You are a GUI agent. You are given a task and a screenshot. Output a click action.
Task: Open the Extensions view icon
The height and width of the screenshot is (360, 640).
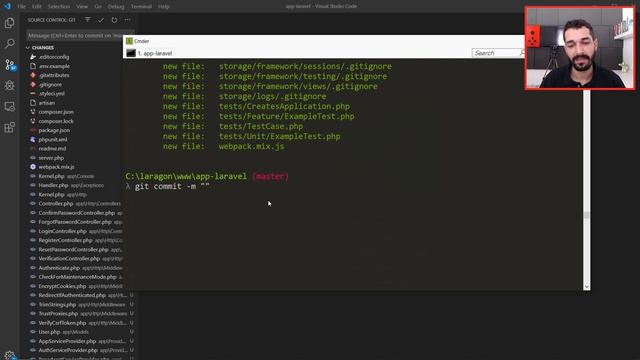9,127
